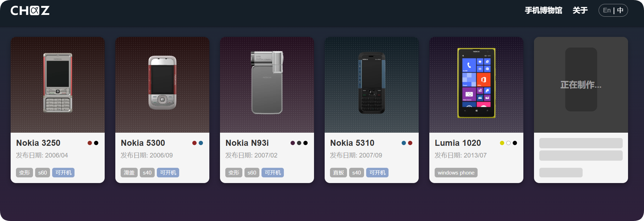Image resolution: width=644 pixels, height=221 pixels.
Task: Click the Nokia N93i phone picture
Action: tap(267, 83)
